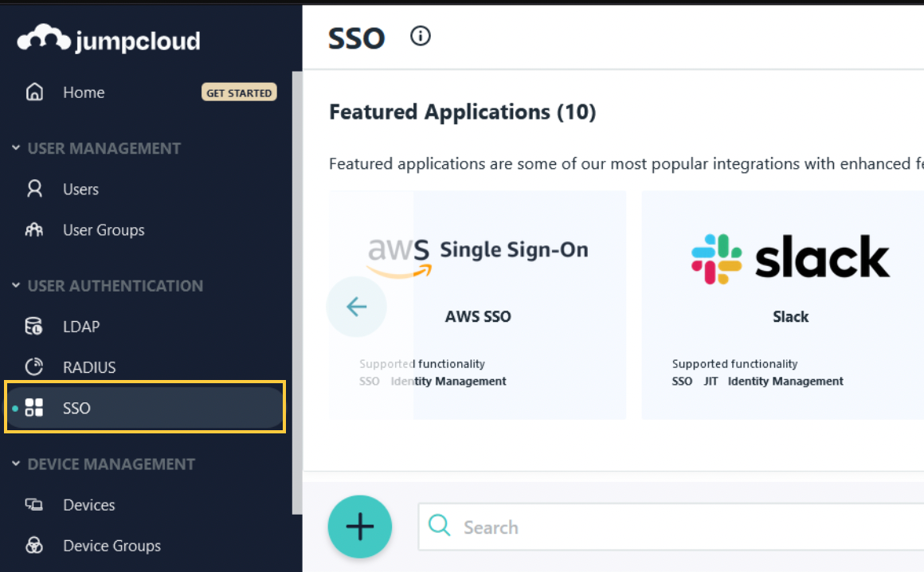Viewport: 924px width, 572px height.
Task: Click the Slack logo image
Action: pos(790,259)
